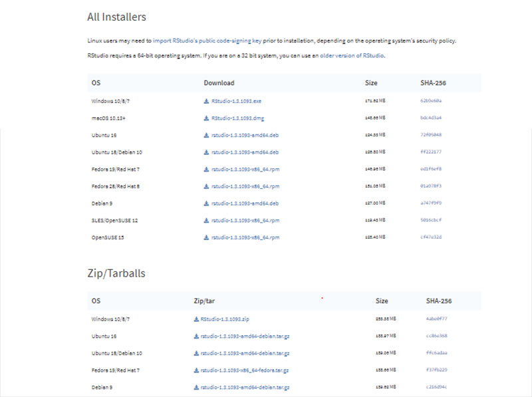532x397 pixels.
Task: Click SHA-256 hash in Debian 9 installer row
Action: [431, 203]
